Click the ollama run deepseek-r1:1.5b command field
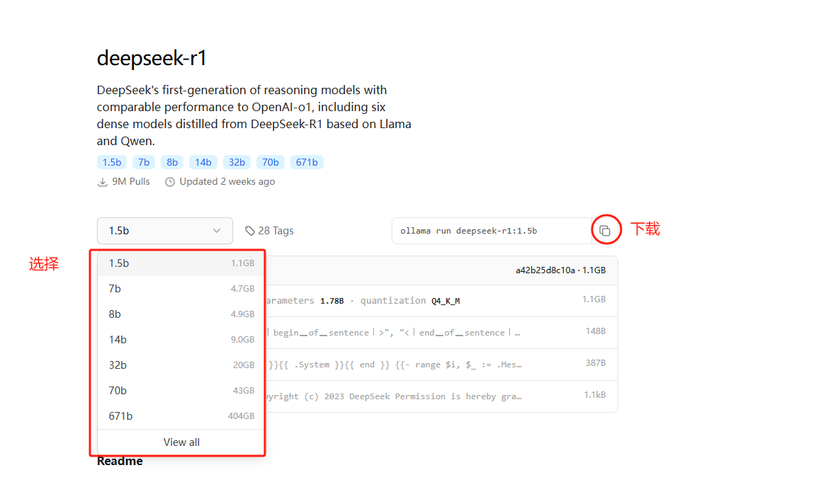The width and height of the screenshot is (818, 504). click(x=492, y=230)
